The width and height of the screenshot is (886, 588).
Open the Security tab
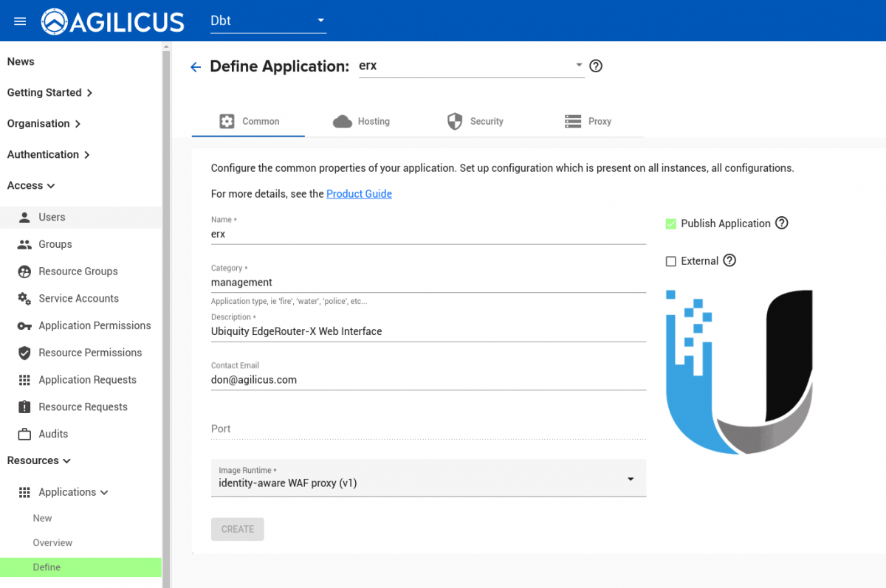tap(487, 121)
